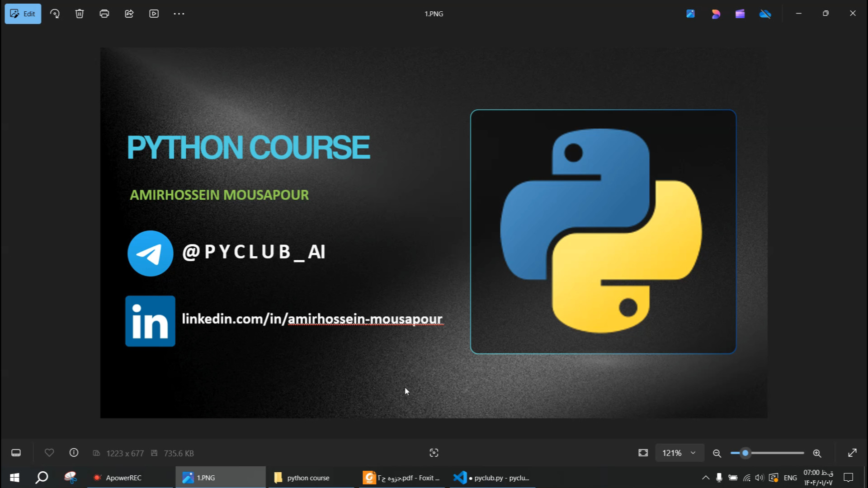This screenshot has width=868, height=488.
Task: Click the displayed Python course image
Action: tap(434, 233)
